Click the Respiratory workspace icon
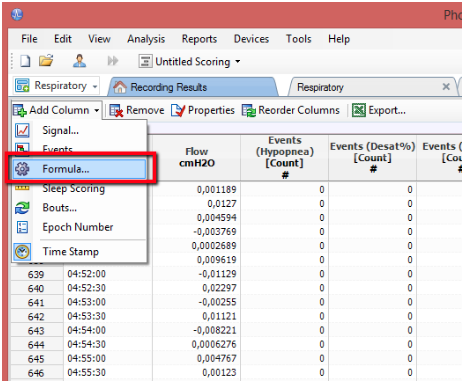This screenshot has height=383, width=466. pos(22,86)
